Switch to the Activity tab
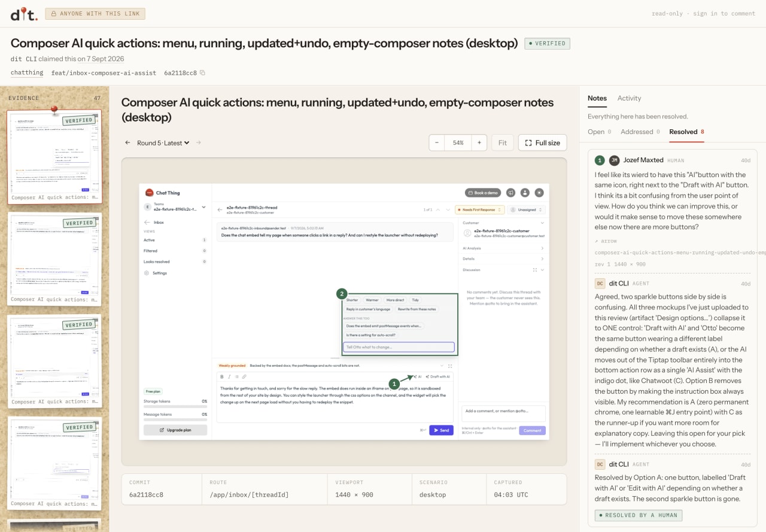The image size is (766, 532). (629, 98)
